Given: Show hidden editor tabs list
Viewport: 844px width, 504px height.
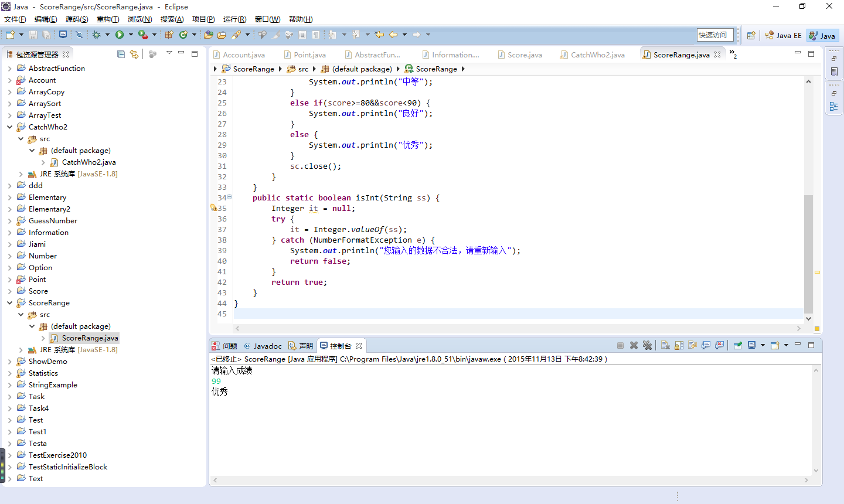Looking at the screenshot, I should point(733,55).
